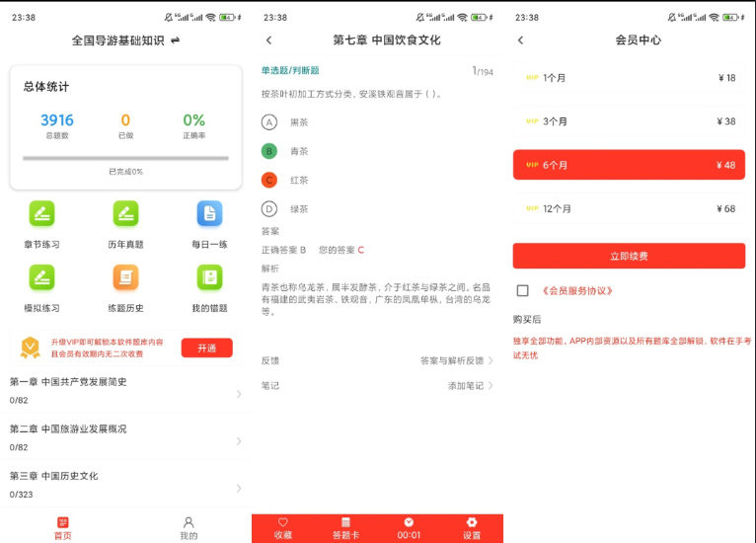Image resolution: width=756 pixels, height=543 pixels.
Task: Tap the 1/194 question counter
Action: [483, 71]
